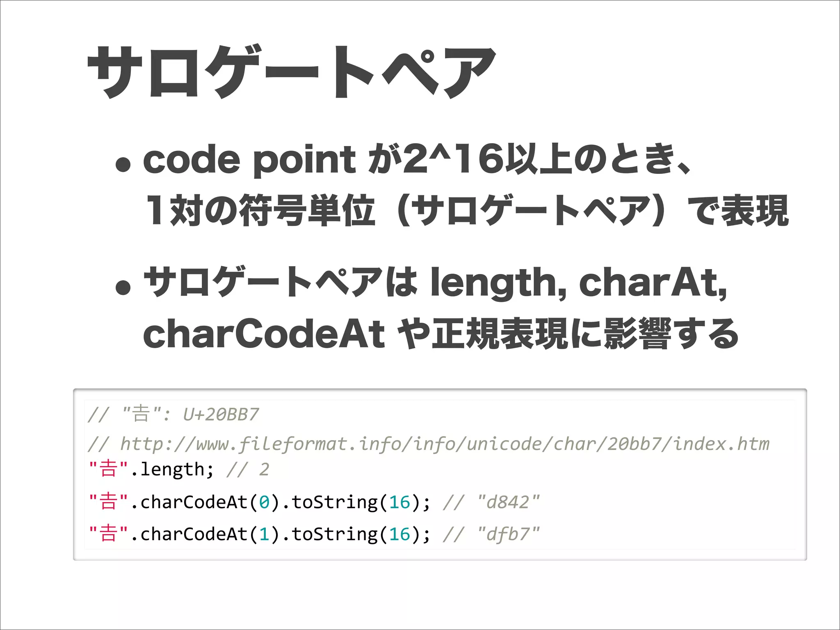Image resolution: width=840 pixels, height=630 pixels.
Task: Click the code comment containing U+20BB7
Action: pos(173,414)
